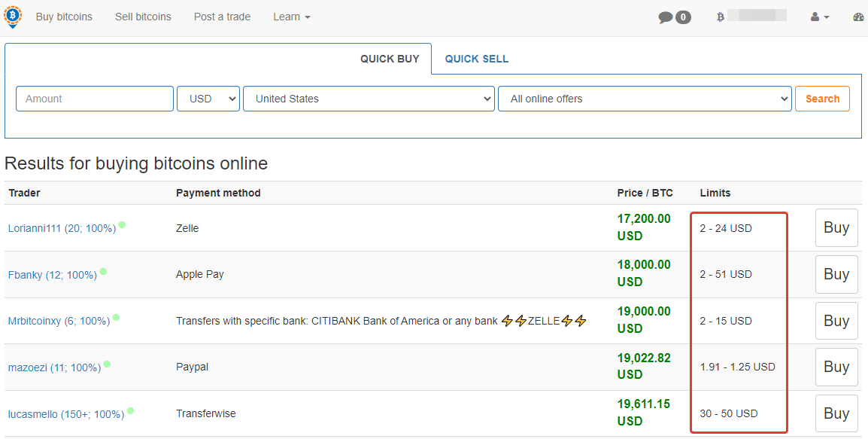Screen dimensions: 868x439
Task: Click the 19,611.15 USD price
Action: click(x=644, y=413)
